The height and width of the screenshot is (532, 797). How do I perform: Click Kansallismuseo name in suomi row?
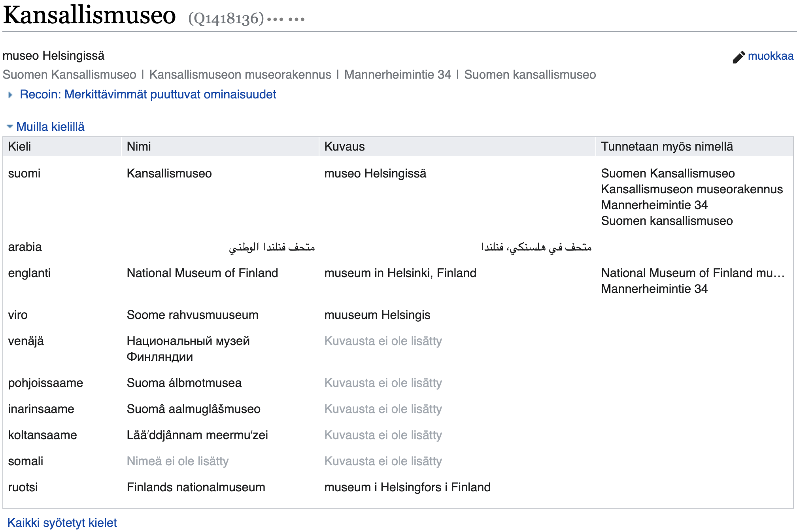coord(169,174)
